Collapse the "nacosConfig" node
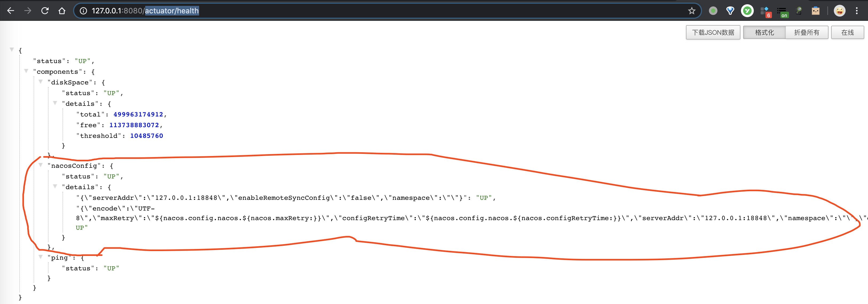 (x=41, y=165)
